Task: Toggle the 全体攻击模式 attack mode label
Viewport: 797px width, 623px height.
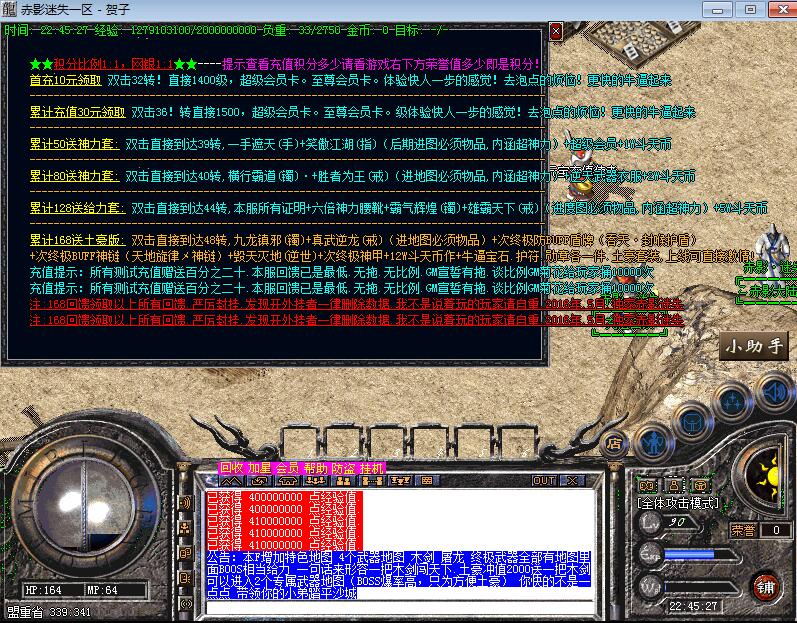Action: (x=678, y=501)
